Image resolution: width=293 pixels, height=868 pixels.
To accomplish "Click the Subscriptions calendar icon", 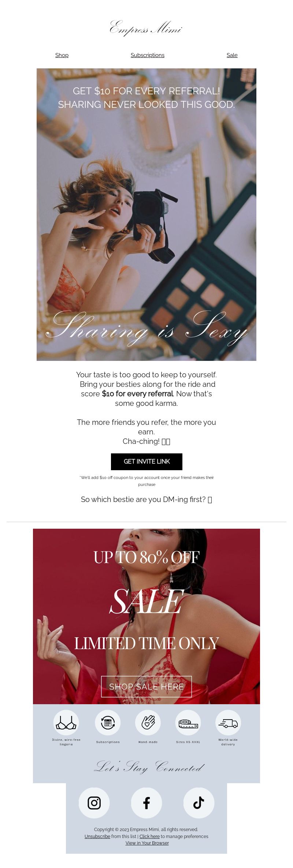I will coord(108,722).
